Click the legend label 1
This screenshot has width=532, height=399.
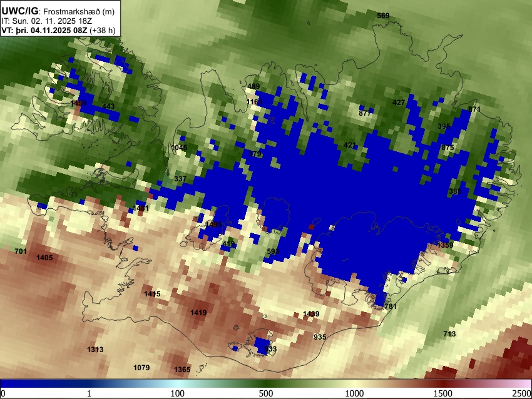pos(89,393)
